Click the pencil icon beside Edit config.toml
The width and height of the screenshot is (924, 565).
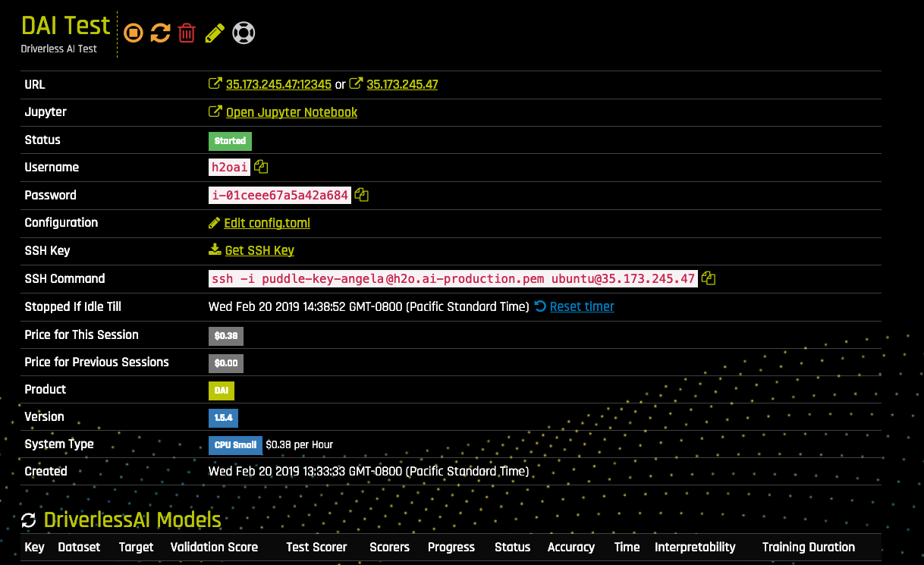215,223
